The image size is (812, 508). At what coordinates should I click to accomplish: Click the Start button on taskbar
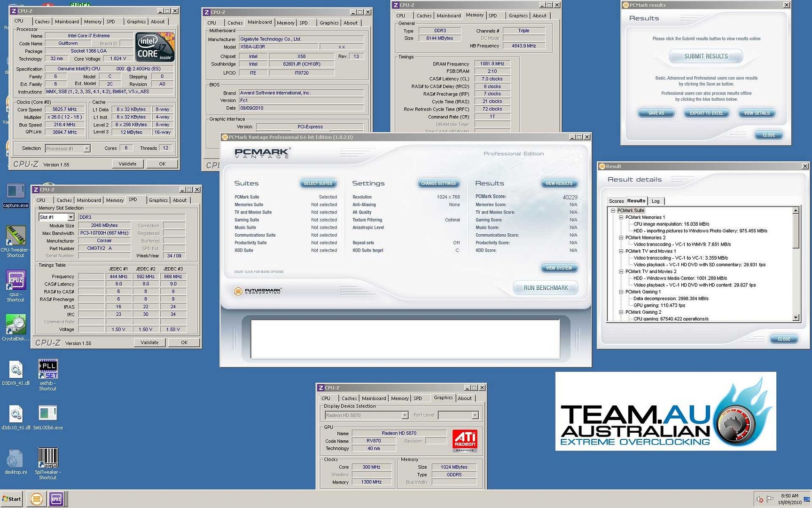(12, 499)
